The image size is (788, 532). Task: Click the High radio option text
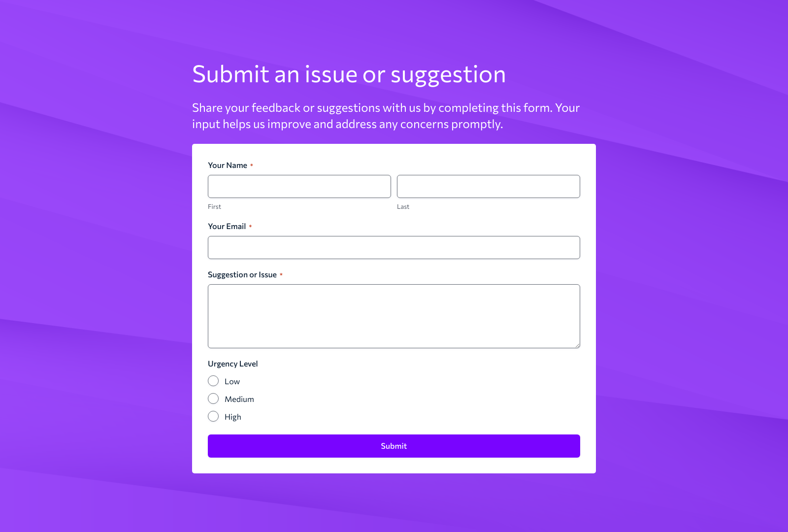pos(232,416)
